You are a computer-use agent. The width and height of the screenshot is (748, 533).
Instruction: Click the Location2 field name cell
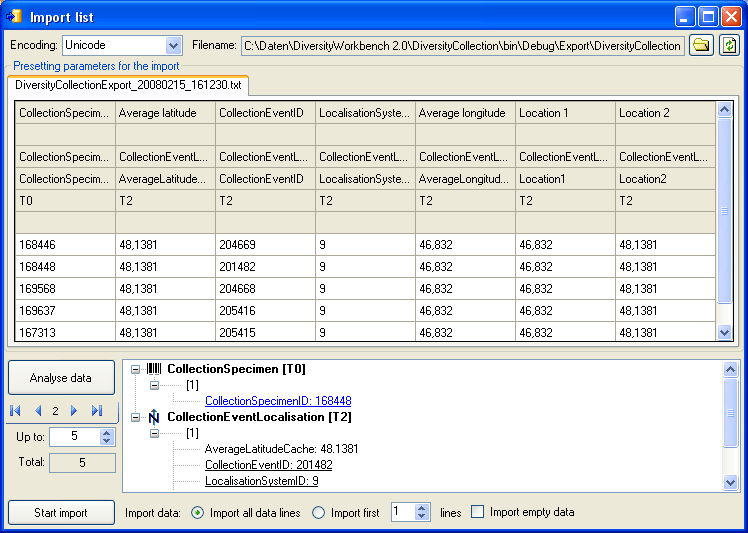pyautogui.click(x=665, y=179)
